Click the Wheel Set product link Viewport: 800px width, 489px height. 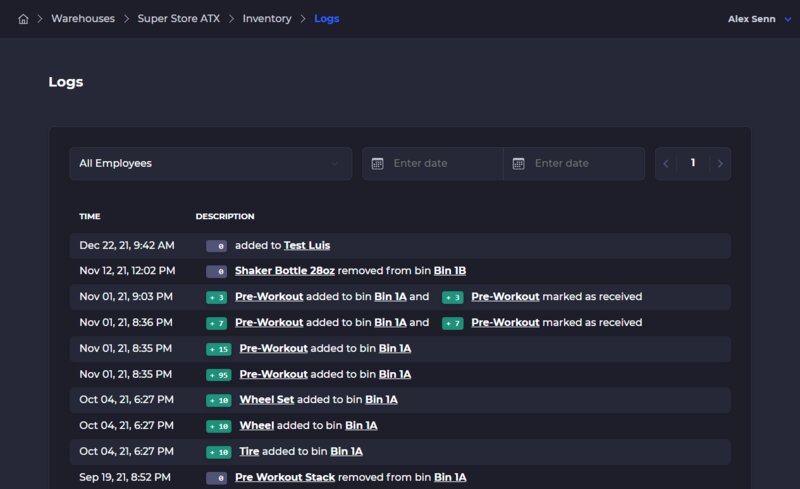266,400
